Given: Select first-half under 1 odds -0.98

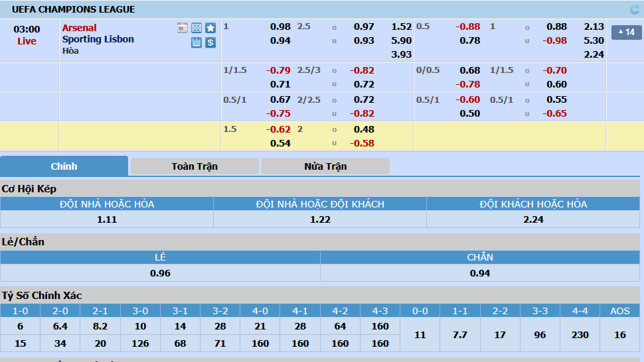Looking at the screenshot, I should pyautogui.click(x=554, y=40).
